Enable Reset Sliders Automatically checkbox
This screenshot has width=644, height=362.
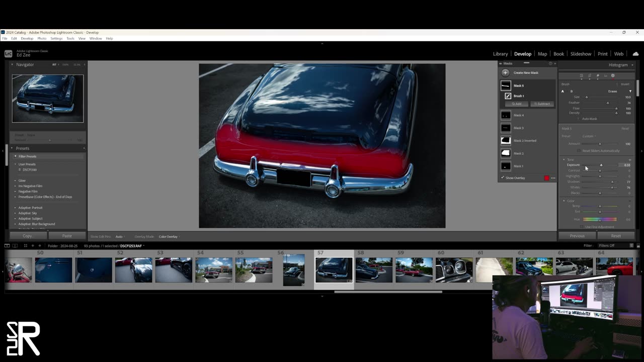[579, 150]
